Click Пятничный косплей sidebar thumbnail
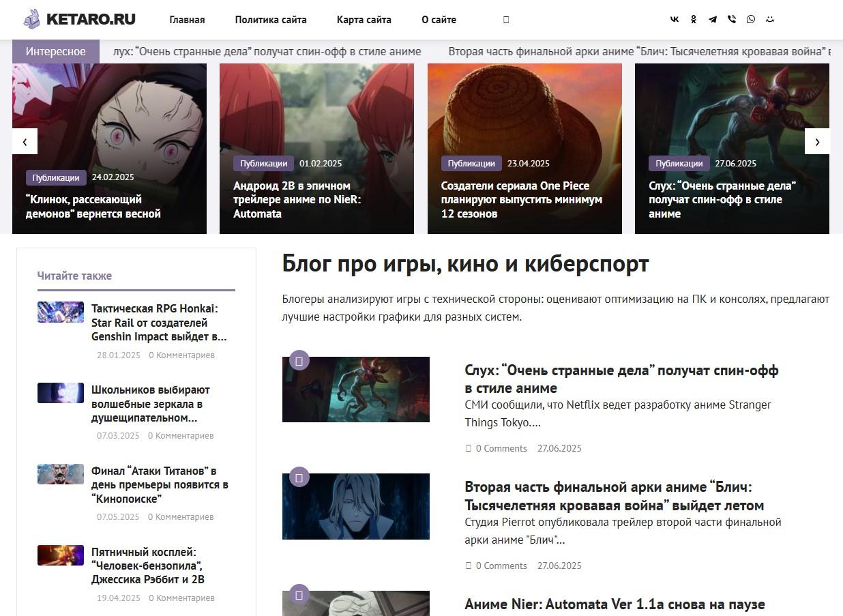 pos(61,555)
